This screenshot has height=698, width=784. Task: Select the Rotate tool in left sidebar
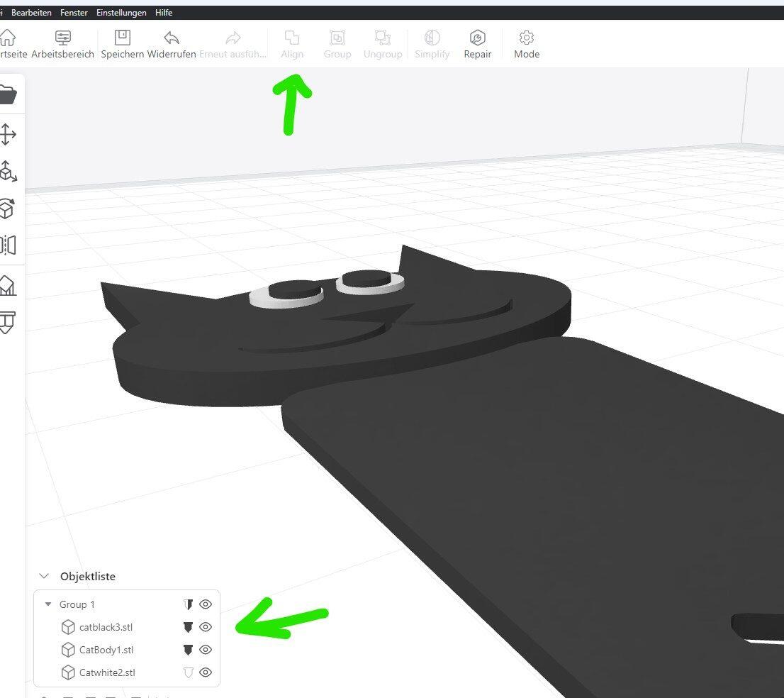point(7,209)
